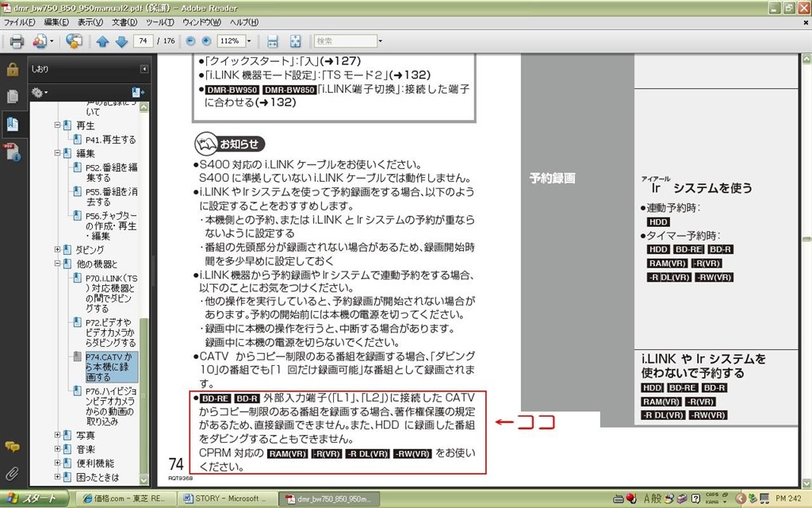
Task: Click the document scroll down arrow
Action: pyautogui.click(x=806, y=482)
